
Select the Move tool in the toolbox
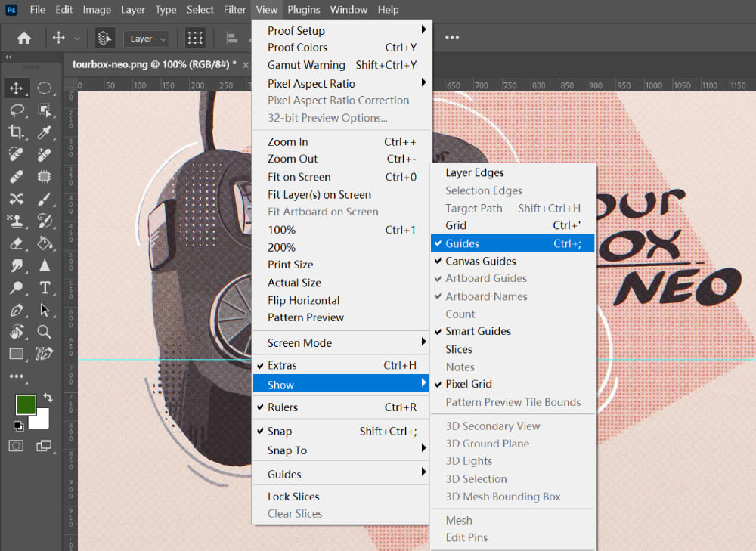pos(16,88)
